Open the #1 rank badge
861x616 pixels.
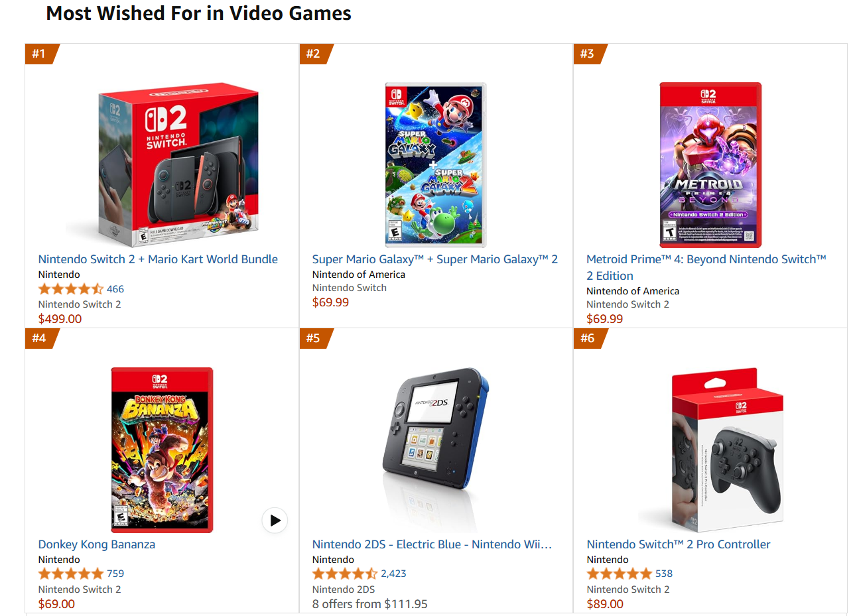pos(42,54)
